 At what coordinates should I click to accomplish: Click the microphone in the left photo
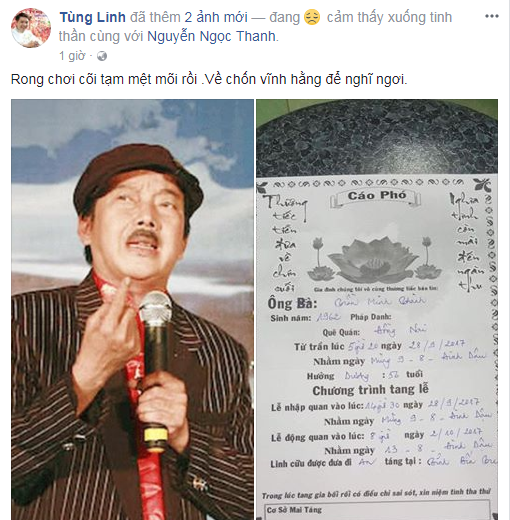pos(155,371)
